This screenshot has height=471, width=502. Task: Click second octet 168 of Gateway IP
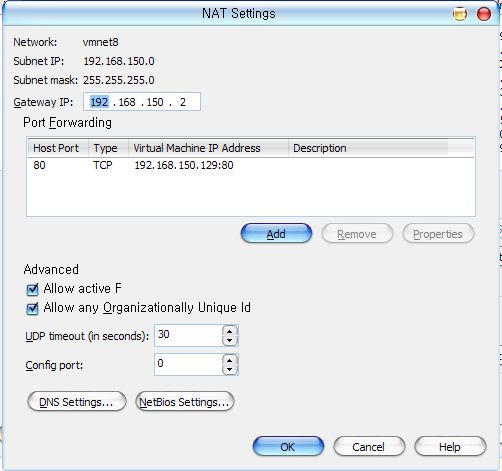click(x=127, y=102)
